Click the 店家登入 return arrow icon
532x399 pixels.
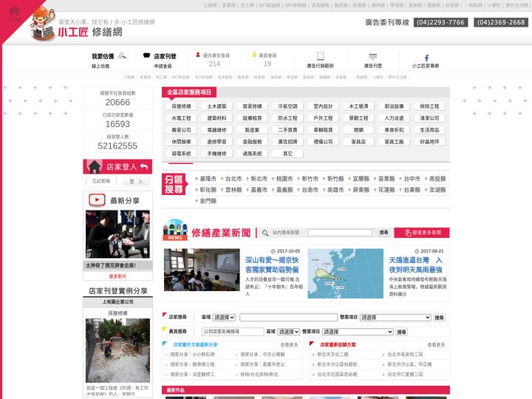[144, 166]
